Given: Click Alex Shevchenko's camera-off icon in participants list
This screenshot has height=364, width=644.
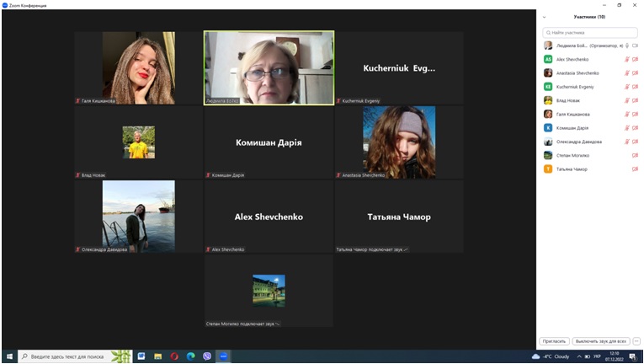Looking at the screenshot, I should tap(635, 59).
